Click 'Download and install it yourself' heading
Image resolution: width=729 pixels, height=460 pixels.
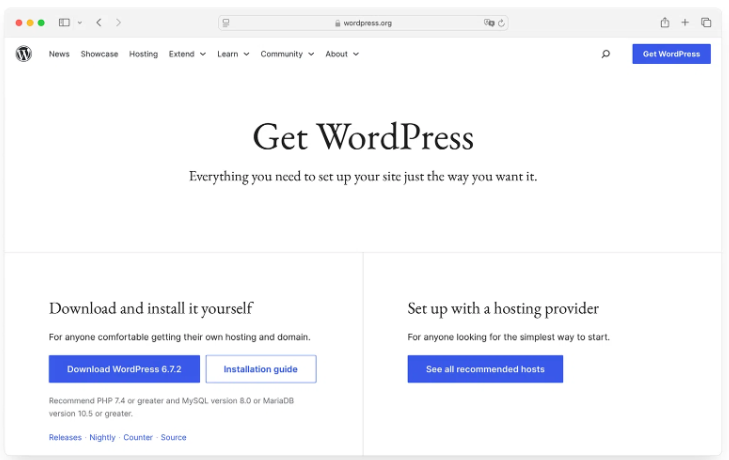pyautogui.click(x=151, y=308)
